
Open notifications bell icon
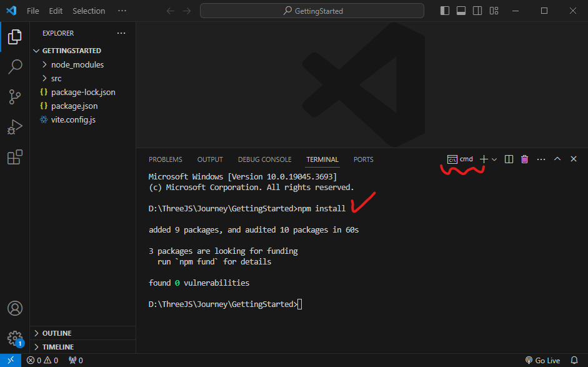574,360
